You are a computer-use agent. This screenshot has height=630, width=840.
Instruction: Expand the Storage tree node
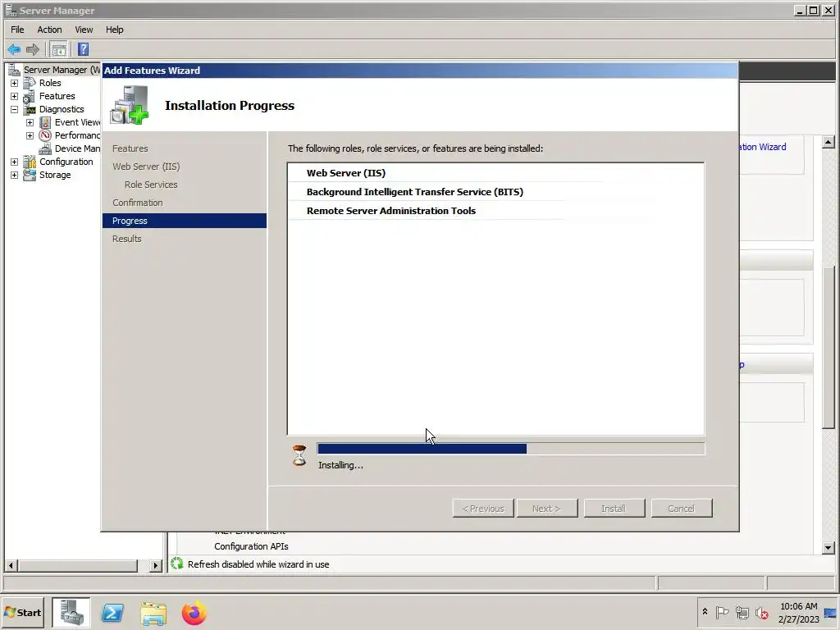(15, 176)
